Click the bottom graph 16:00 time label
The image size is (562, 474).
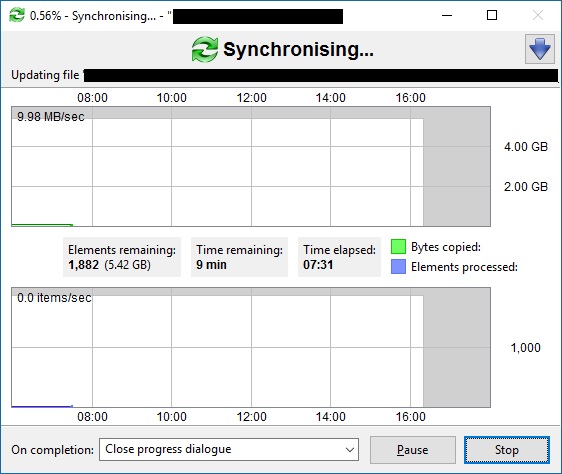[410, 417]
